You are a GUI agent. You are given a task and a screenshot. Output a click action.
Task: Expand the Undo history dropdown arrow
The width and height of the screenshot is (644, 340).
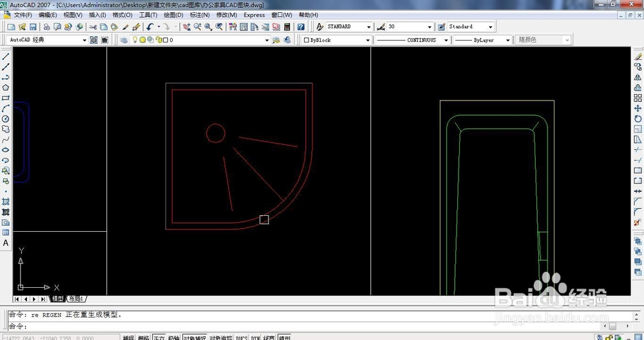(x=158, y=26)
